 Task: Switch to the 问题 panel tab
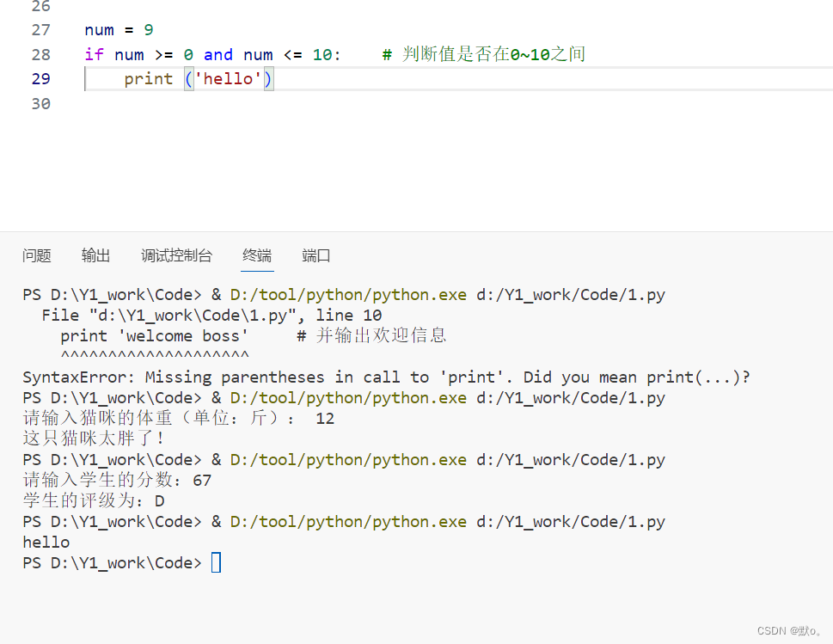[36, 255]
